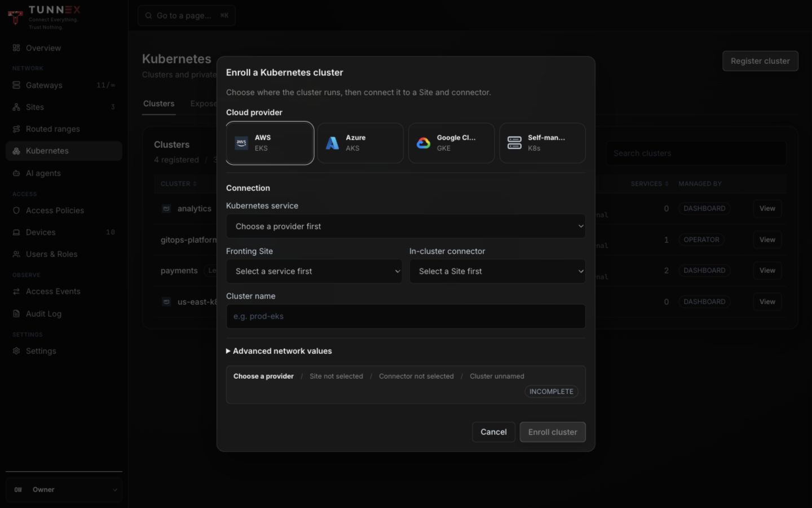The width and height of the screenshot is (812, 508).
Task: Click the 'Connector not selected' summary text
Action: (416, 376)
